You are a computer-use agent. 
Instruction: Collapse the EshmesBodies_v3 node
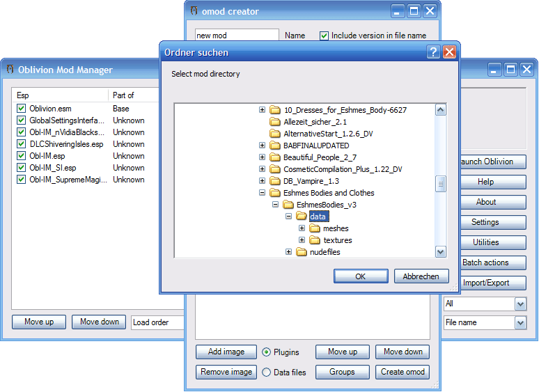275,205
